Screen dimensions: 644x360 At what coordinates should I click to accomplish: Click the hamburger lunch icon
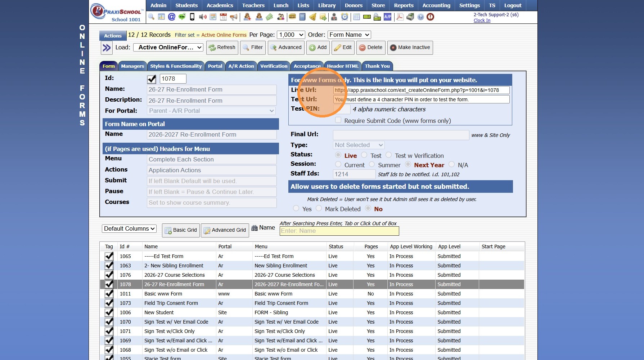tap(292, 17)
